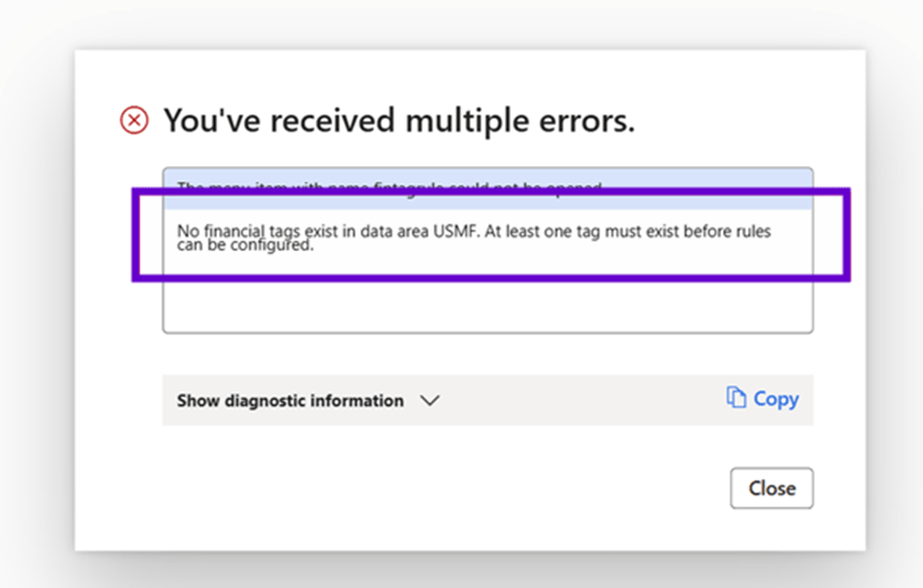Click the purple highlight rectangle's right border
923x588 pixels.
click(x=847, y=237)
